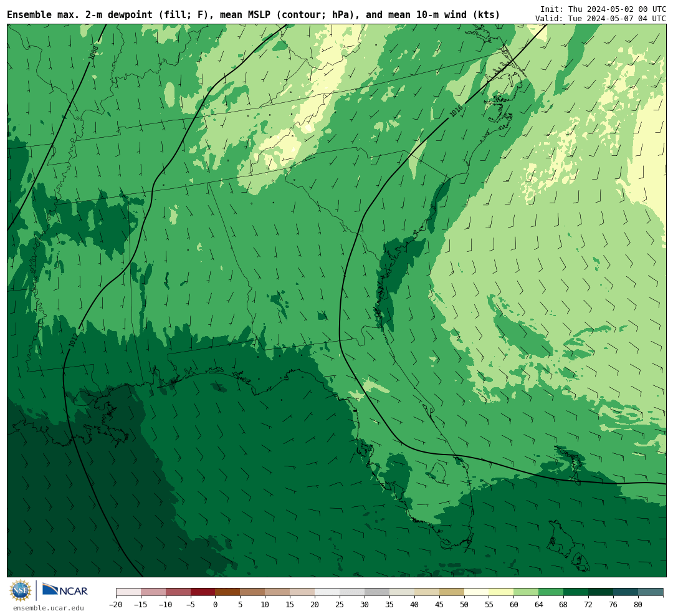Click the 1016 contour label
Screen dimensions: 673x616
click(x=456, y=111)
